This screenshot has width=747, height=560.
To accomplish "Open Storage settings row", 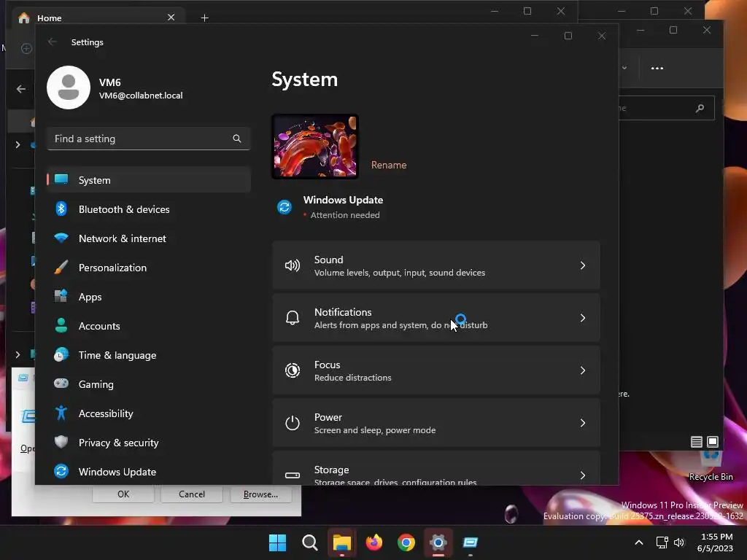I will [x=436, y=469].
